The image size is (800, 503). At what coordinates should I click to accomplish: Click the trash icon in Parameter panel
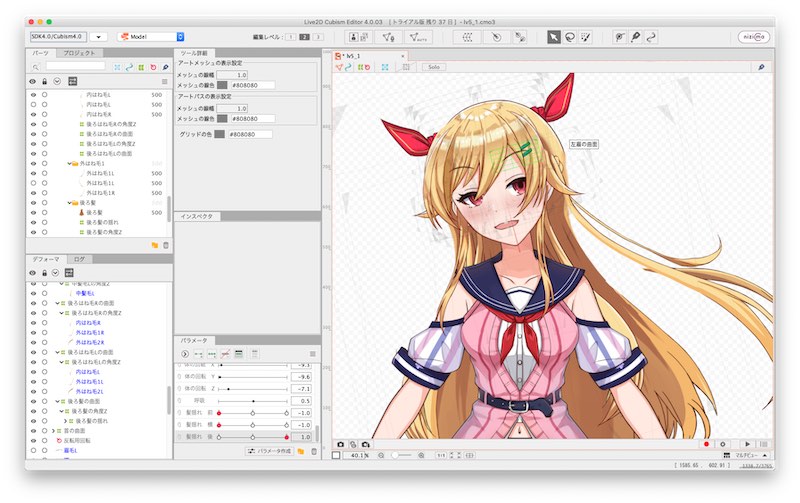pyautogui.click(x=314, y=451)
